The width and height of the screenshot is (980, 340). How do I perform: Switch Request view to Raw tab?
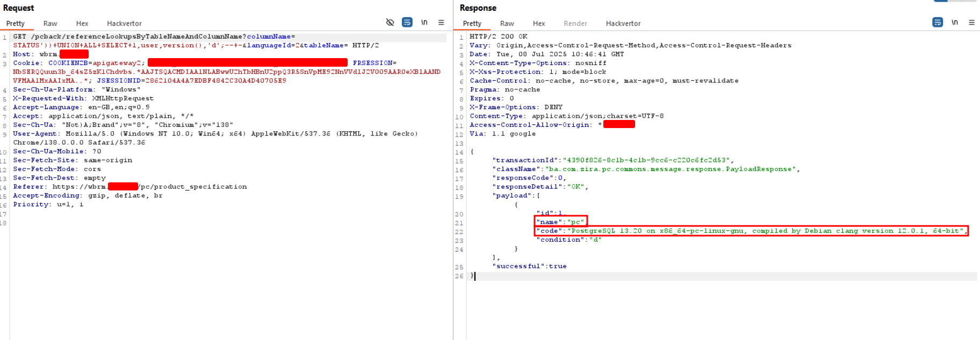50,24
